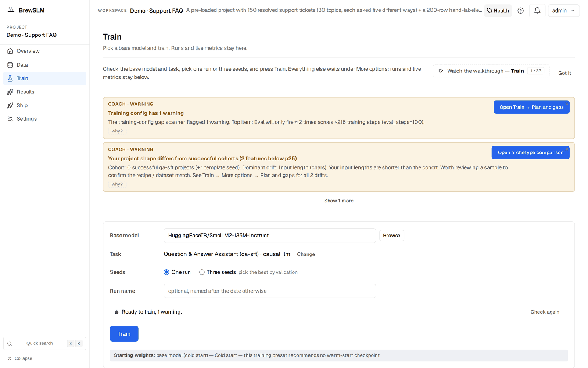Click Open Train → Plan and gaps

point(531,107)
